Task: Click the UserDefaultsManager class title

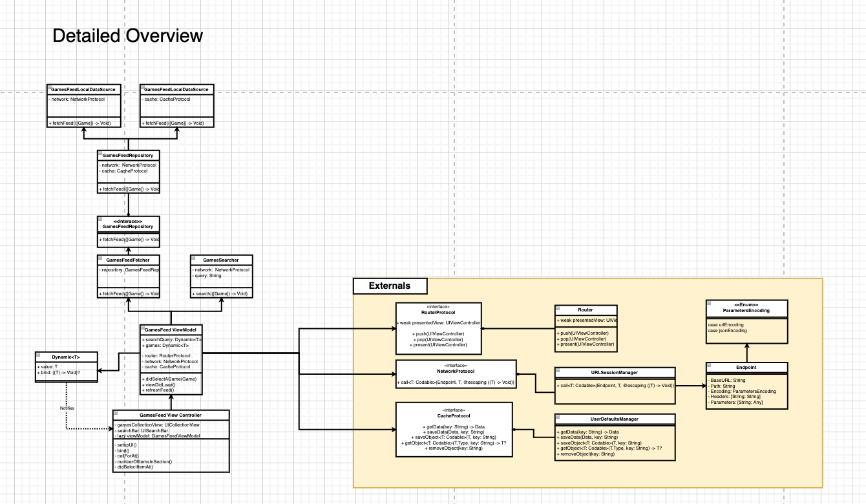Action: point(615,419)
